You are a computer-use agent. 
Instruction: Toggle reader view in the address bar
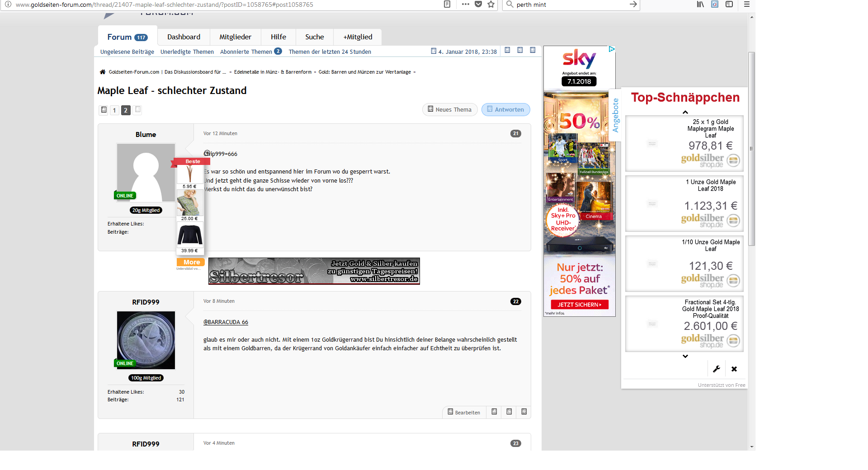447,5
